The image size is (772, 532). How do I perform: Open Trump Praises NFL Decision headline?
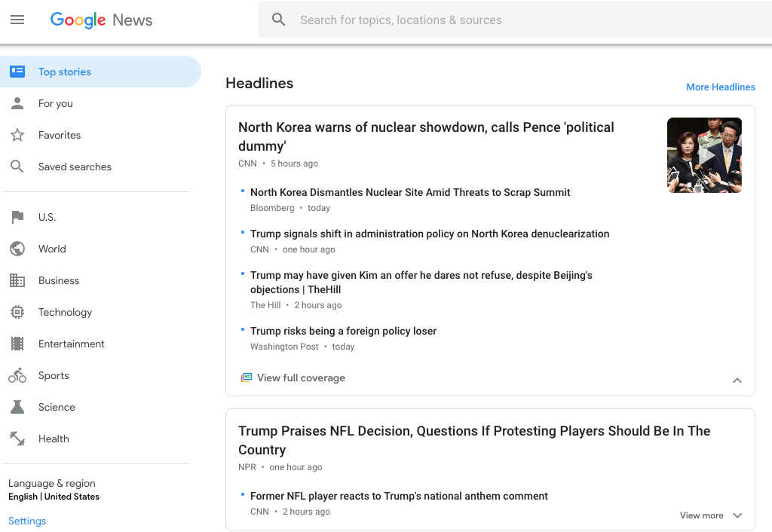coord(474,440)
